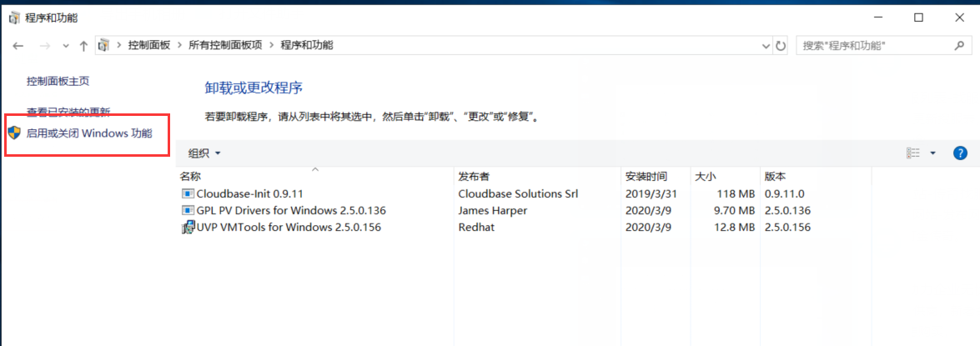This screenshot has height=346, width=980.
Task: Select the 程序和功能 breadcrumb
Action: pos(307,45)
